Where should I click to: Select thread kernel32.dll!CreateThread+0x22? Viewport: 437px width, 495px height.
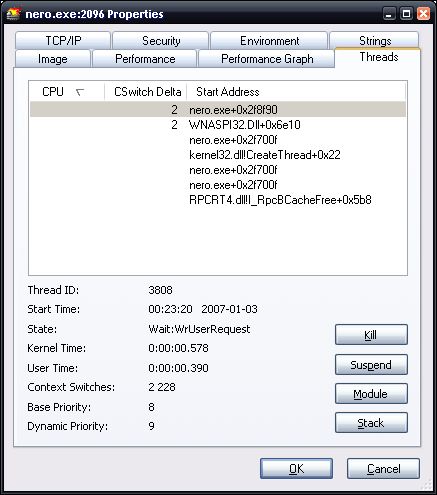click(x=218, y=155)
